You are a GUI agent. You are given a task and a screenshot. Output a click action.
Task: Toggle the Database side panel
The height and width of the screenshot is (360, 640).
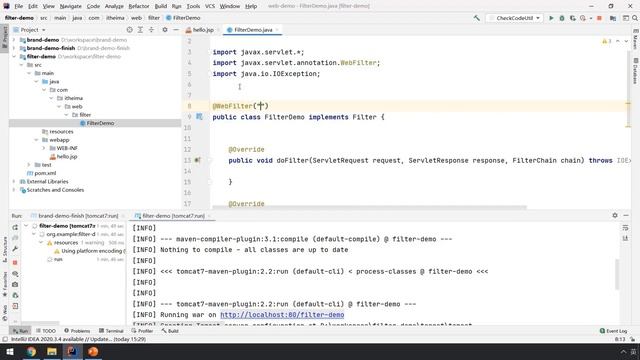click(x=636, y=71)
